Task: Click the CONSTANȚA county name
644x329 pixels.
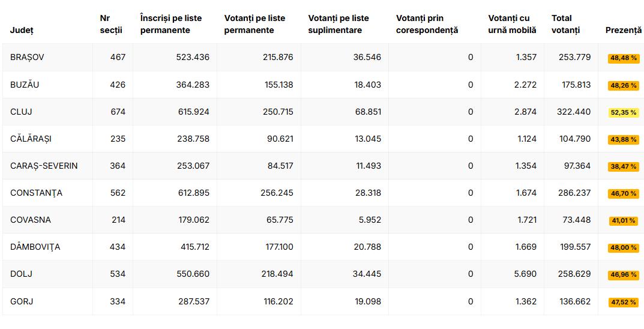Action: 36,193
